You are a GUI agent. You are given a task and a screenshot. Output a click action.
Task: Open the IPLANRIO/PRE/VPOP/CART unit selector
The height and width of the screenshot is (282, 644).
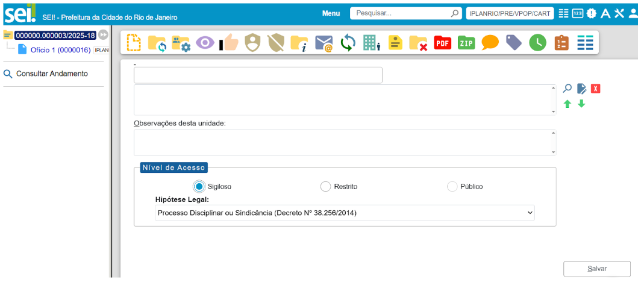coord(509,13)
